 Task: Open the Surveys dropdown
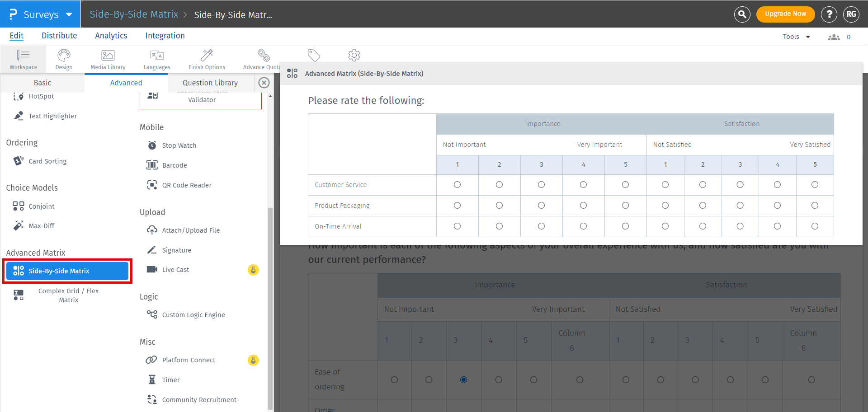coord(40,14)
